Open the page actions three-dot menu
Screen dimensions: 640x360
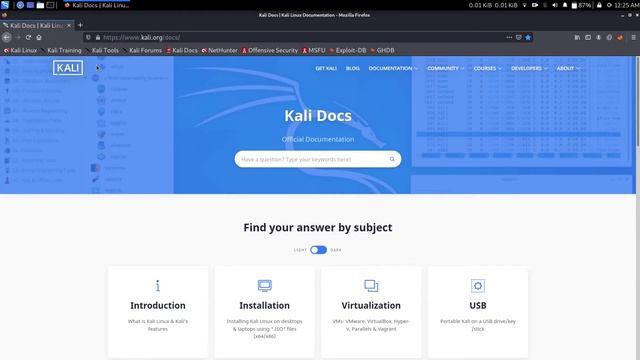(509, 37)
